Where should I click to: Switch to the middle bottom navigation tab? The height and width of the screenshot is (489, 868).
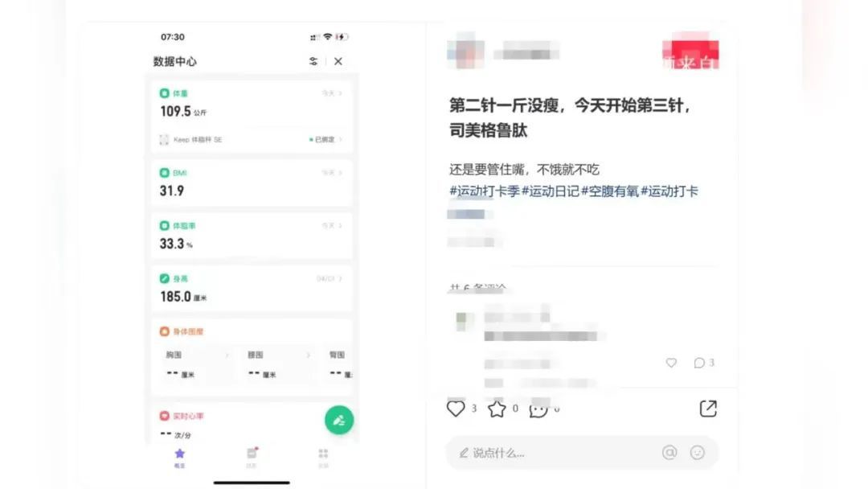coord(252,458)
